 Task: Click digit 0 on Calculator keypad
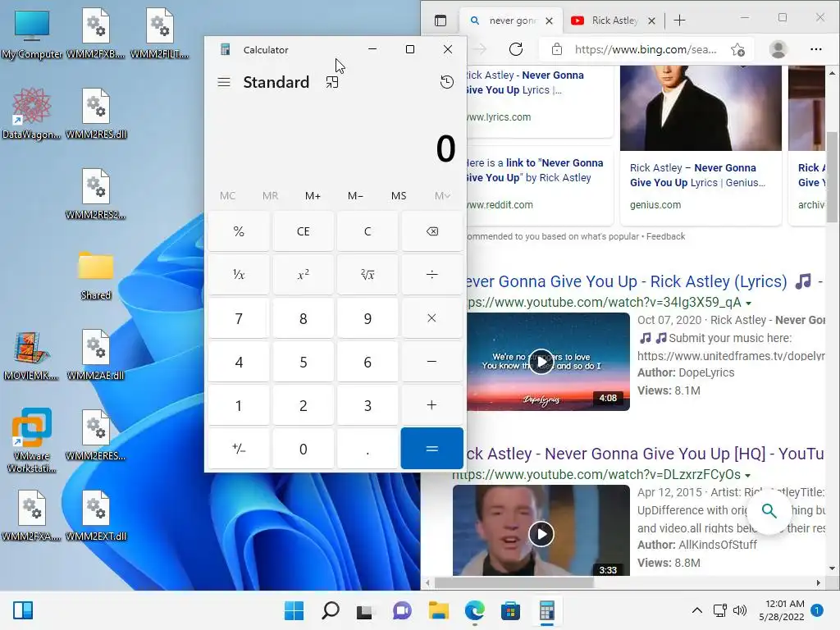pos(304,449)
